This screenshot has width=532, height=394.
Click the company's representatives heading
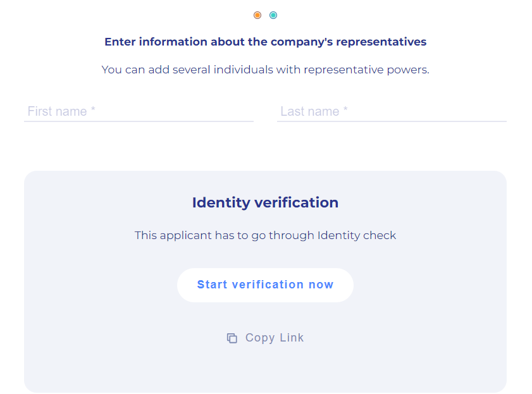266,42
